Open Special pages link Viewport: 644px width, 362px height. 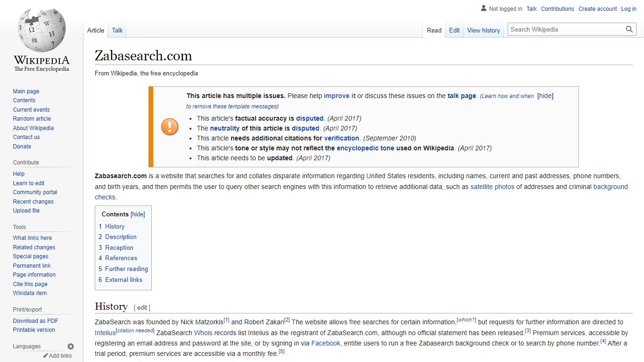pyautogui.click(x=31, y=256)
